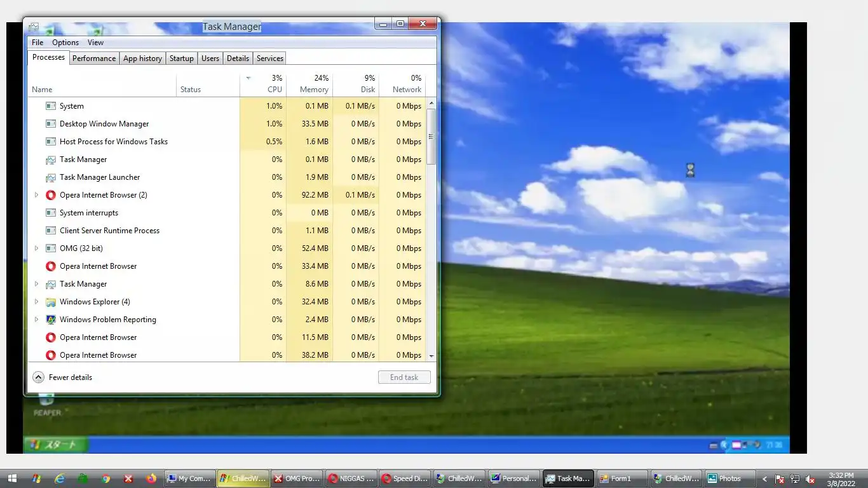Open the Personal... taskbar window button
The width and height of the screenshot is (868, 488).
pyautogui.click(x=513, y=478)
